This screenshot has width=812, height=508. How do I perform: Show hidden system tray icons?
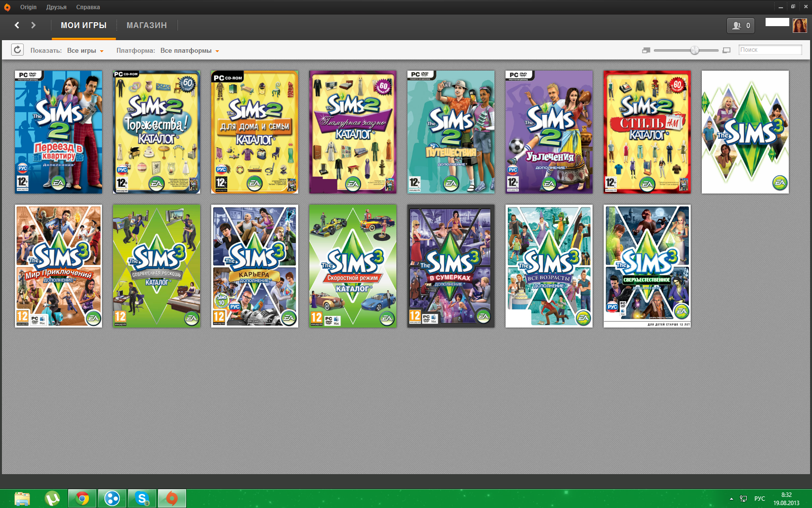point(731,499)
